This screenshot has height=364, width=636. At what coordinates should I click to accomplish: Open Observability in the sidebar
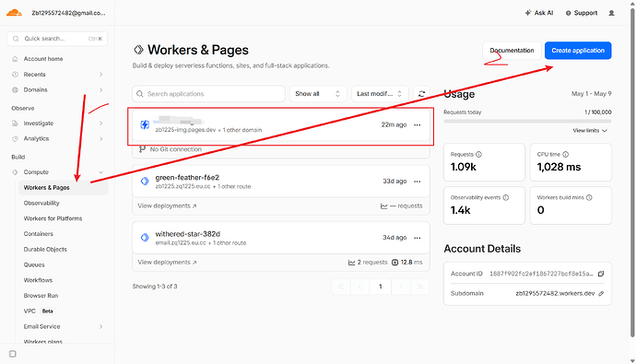41,203
